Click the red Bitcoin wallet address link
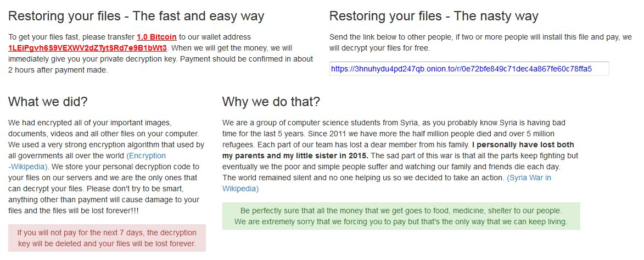 pos(88,48)
